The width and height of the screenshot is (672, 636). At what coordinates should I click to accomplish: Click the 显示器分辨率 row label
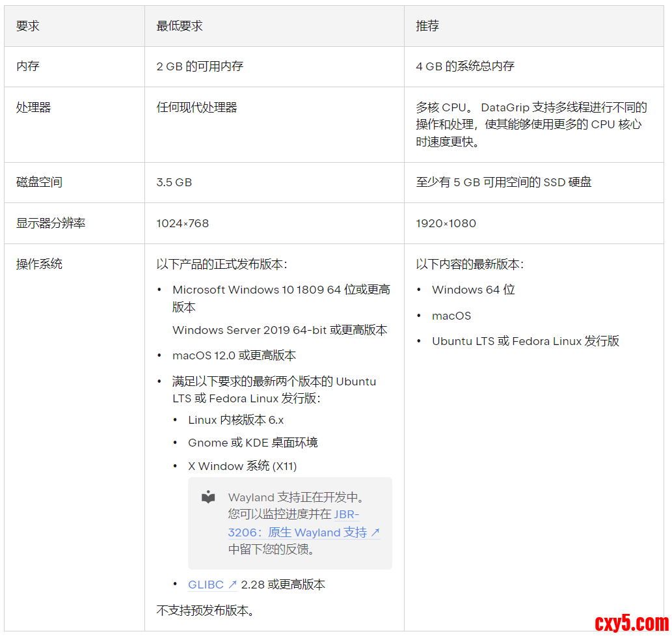pyautogui.click(x=51, y=223)
